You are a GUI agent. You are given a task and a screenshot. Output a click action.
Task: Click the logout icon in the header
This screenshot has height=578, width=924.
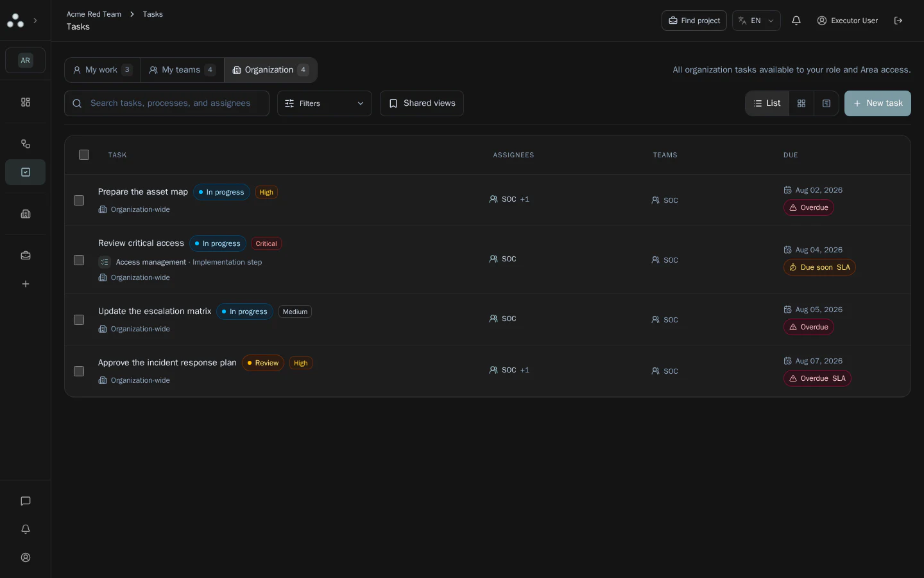898,21
